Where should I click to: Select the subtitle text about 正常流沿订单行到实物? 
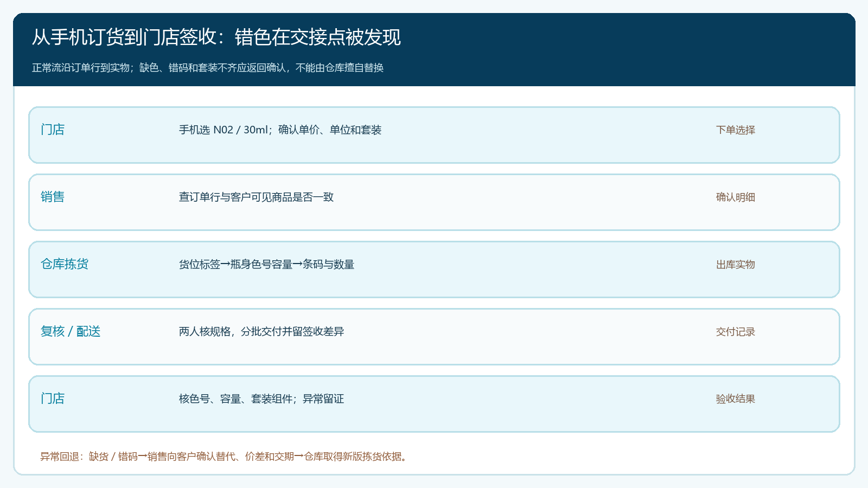pos(208,68)
